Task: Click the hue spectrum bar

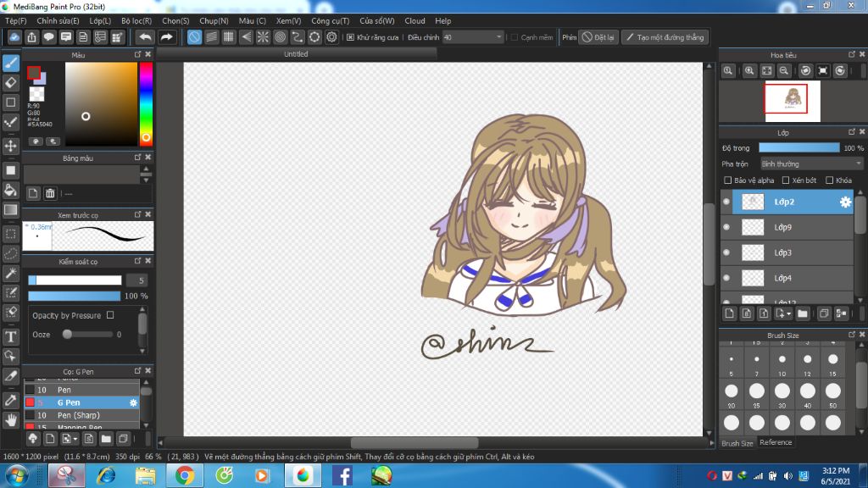Action: [x=146, y=103]
